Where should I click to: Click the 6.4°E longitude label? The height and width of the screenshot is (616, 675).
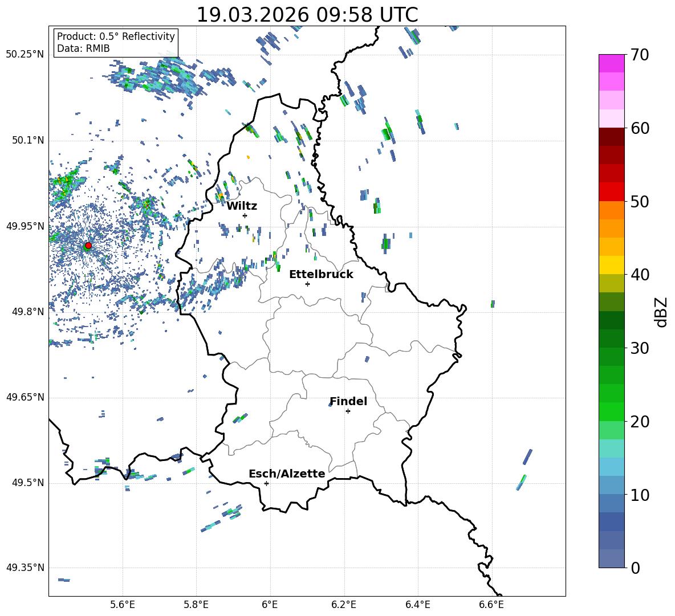(x=417, y=605)
